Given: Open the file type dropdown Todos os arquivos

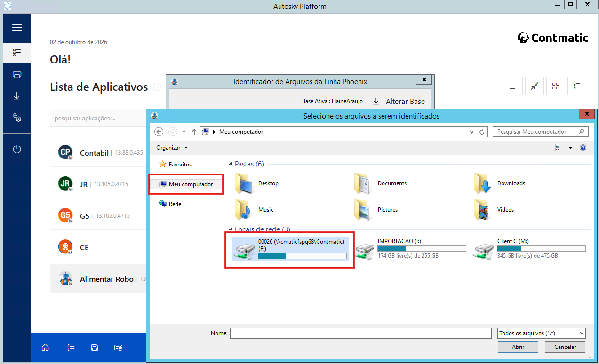Looking at the screenshot, I should coord(542,333).
